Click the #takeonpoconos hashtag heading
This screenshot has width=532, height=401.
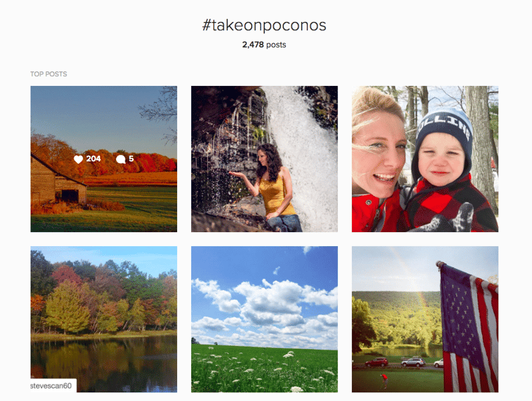(x=264, y=25)
